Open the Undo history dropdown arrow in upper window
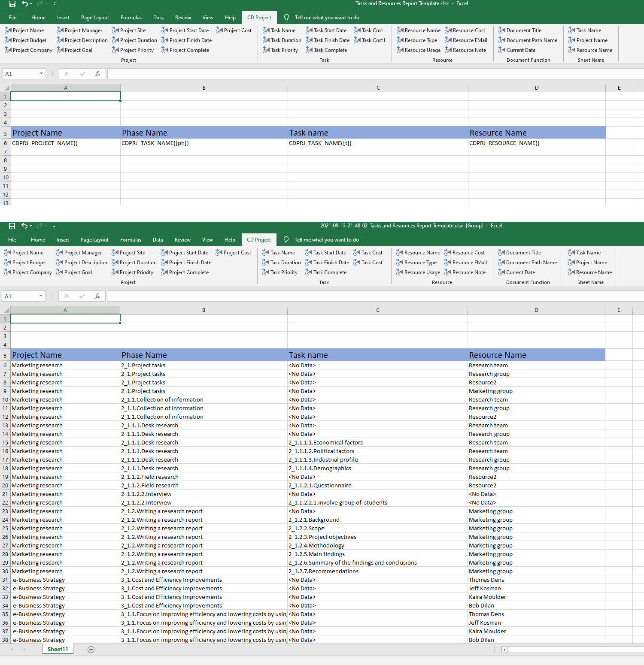Viewport: 644px width, 665px height. point(31,4)
